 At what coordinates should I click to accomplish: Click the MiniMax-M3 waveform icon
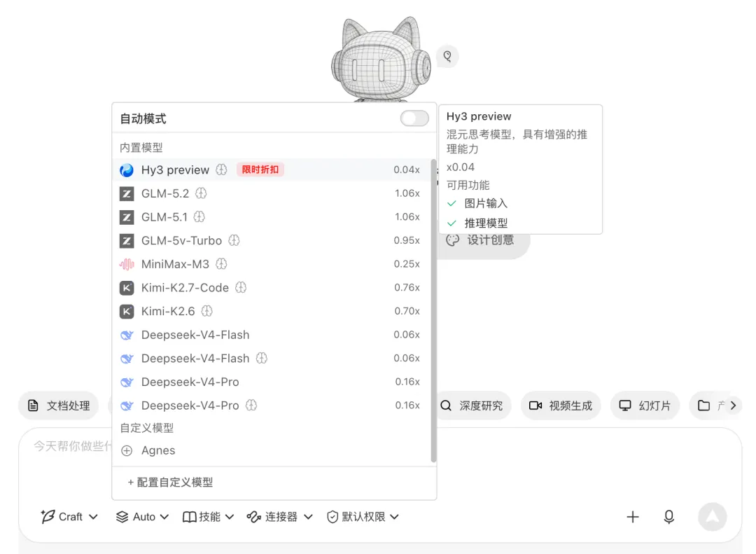click(x=127, y=264)
